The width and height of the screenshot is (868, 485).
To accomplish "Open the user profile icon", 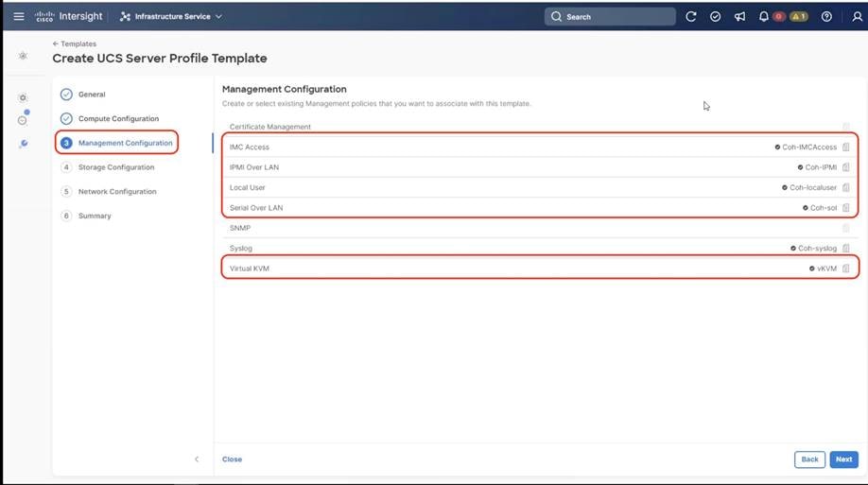I will (857, 17).
